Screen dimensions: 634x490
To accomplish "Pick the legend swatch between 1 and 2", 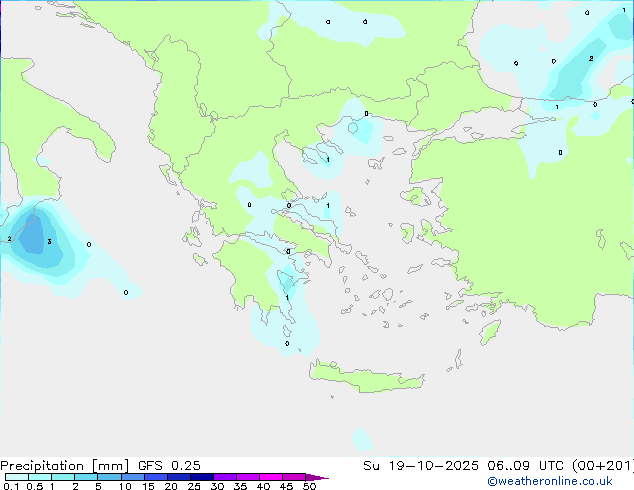I will (63, 477).
